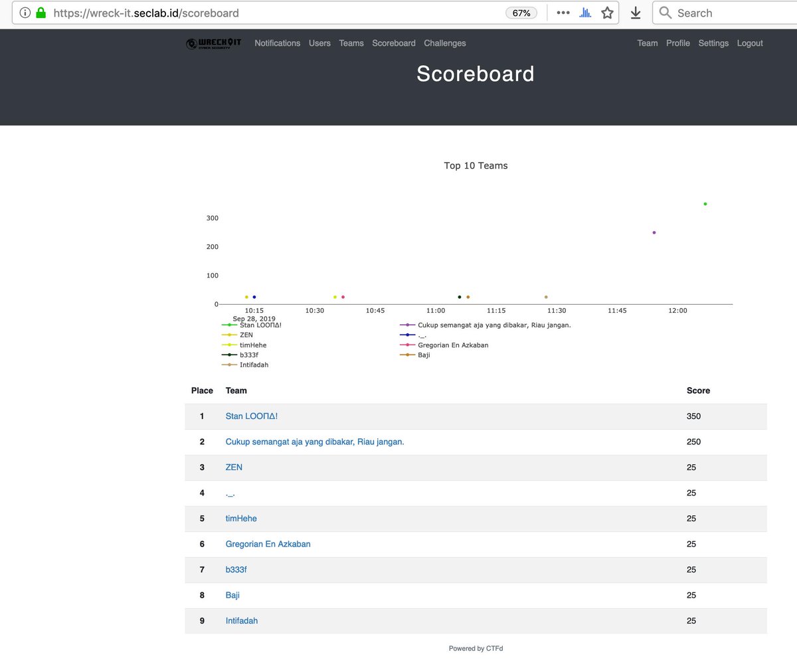Open the Challenges page
Image resolution: width=797 pixels, height=672 pixels.
pos(445,43)
